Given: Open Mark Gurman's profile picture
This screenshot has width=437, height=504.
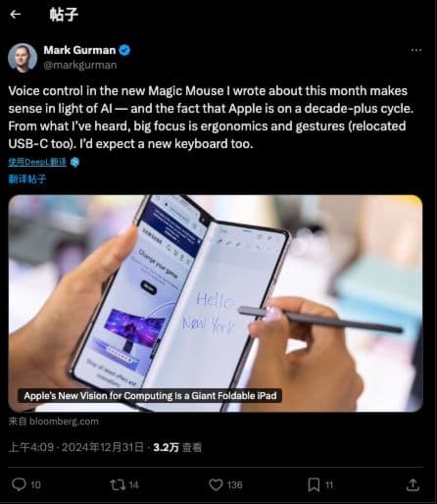Looking at the screenshot, I should click(23, 57).
